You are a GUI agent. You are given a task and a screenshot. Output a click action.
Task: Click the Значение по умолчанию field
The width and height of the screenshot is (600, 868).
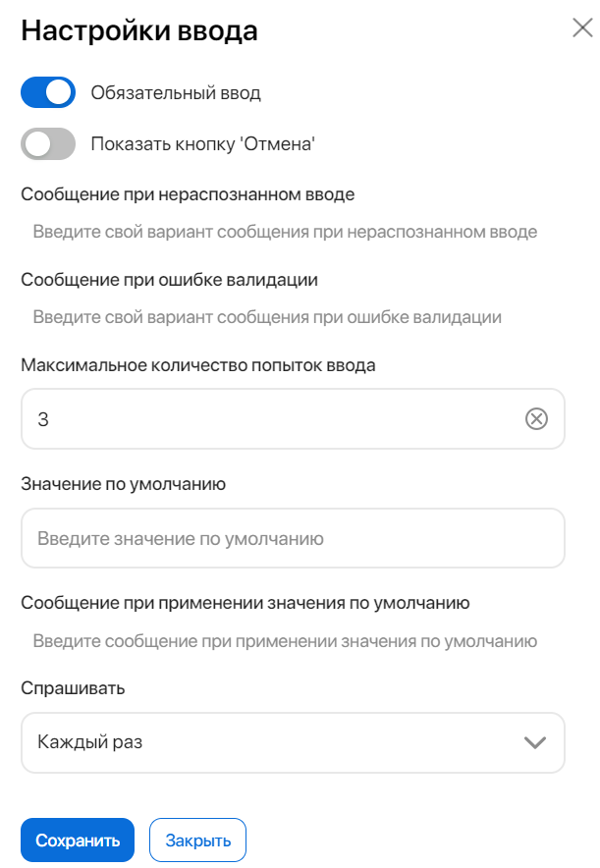[293, 538]
